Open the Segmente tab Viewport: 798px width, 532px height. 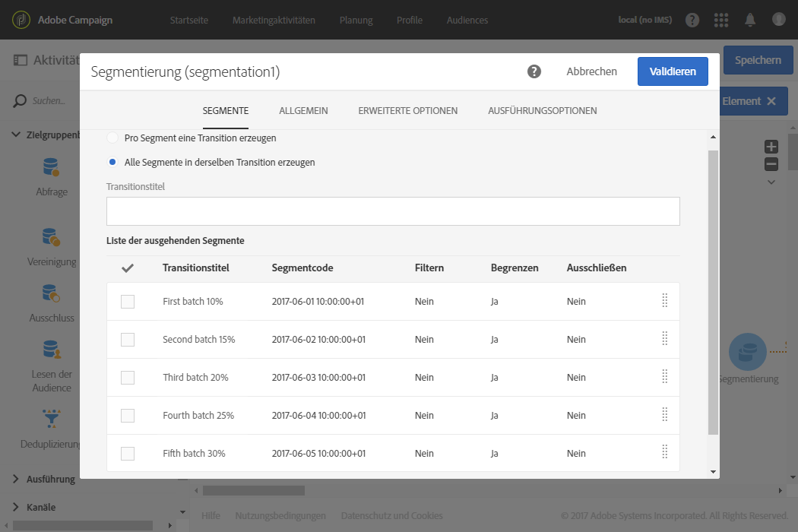click(x=226, y=110)
